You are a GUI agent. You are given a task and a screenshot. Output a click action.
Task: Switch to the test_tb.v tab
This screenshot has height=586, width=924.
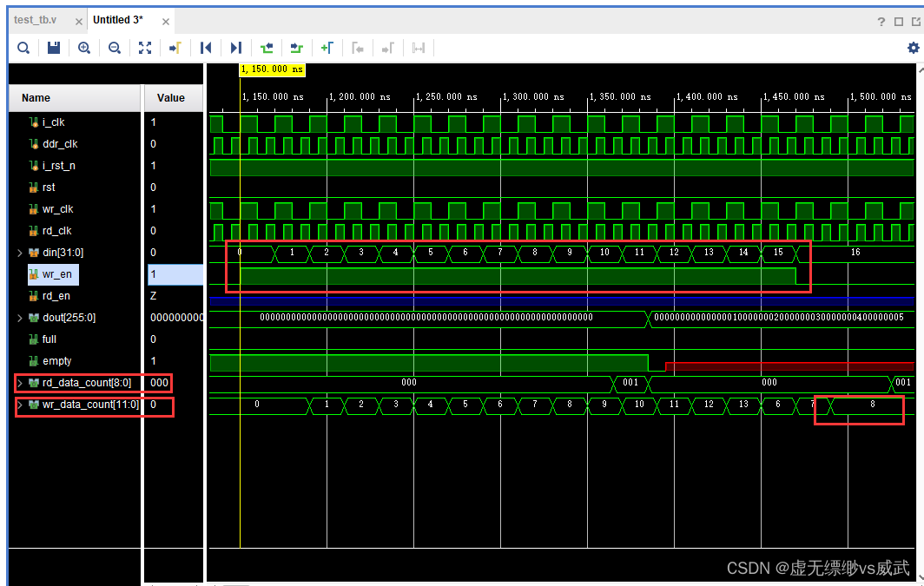click(36, 20)
